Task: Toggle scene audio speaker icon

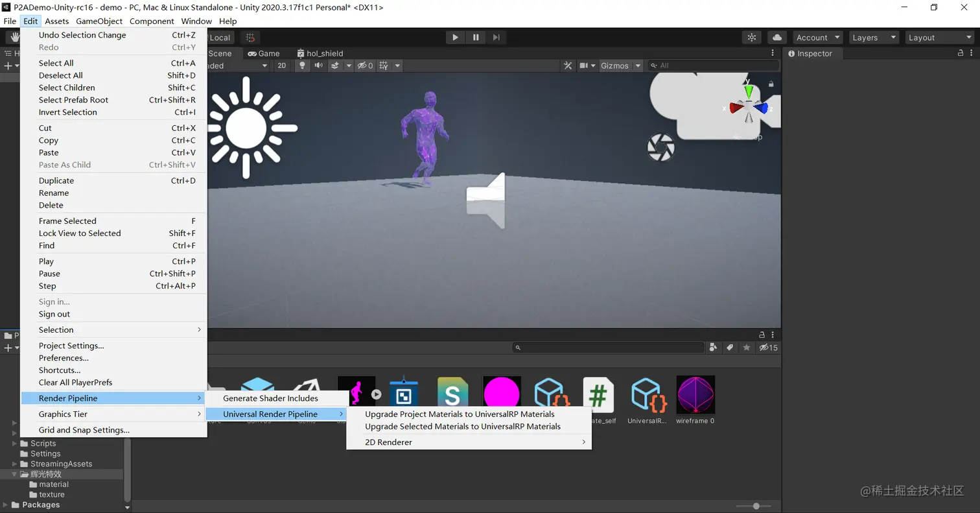Action: click(x=318, y=66)
